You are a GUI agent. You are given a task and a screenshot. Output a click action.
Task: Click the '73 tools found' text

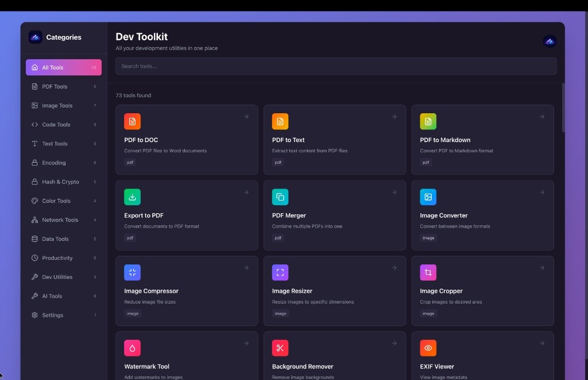[133, 95]
